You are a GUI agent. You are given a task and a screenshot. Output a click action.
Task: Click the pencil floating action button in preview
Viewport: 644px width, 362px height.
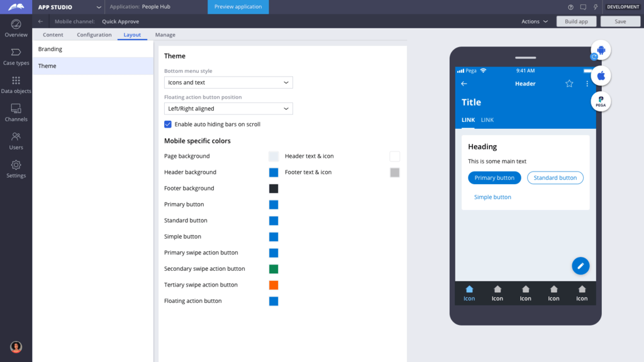(x=580, y=265)
